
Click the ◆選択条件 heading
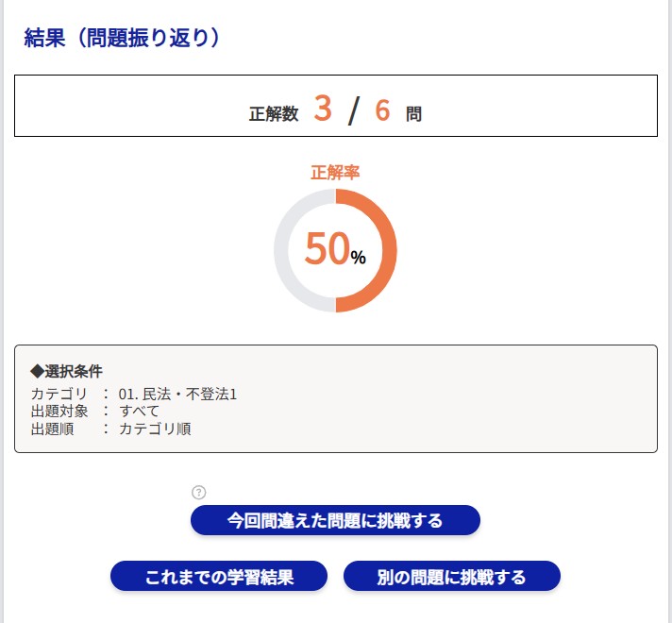click(66, 371)
